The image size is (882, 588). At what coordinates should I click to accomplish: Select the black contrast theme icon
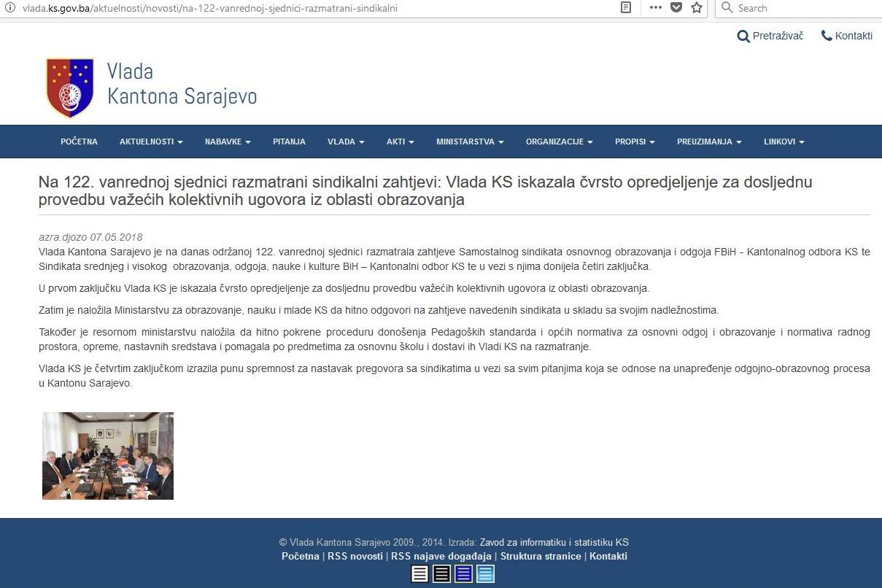coord(441,574)
